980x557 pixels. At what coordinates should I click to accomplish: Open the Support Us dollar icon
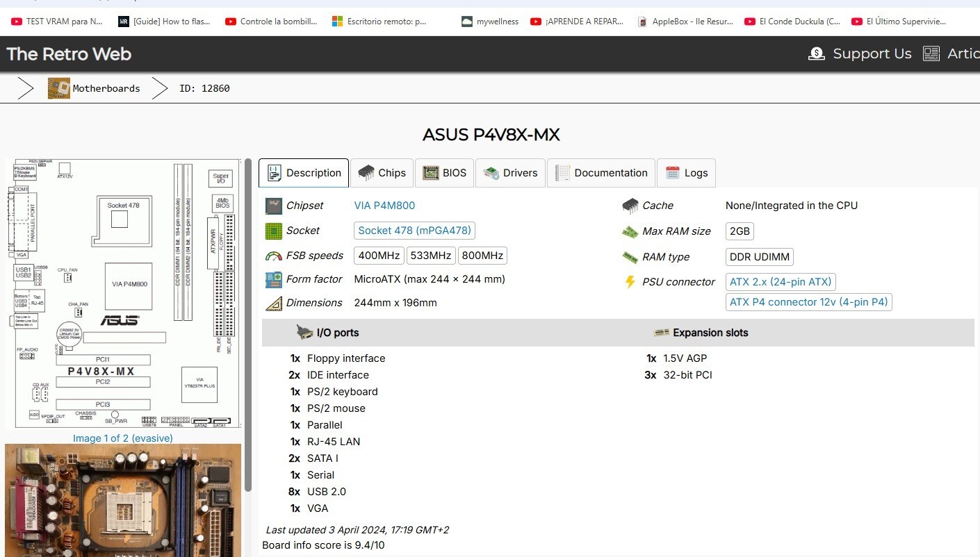[817, 53]
